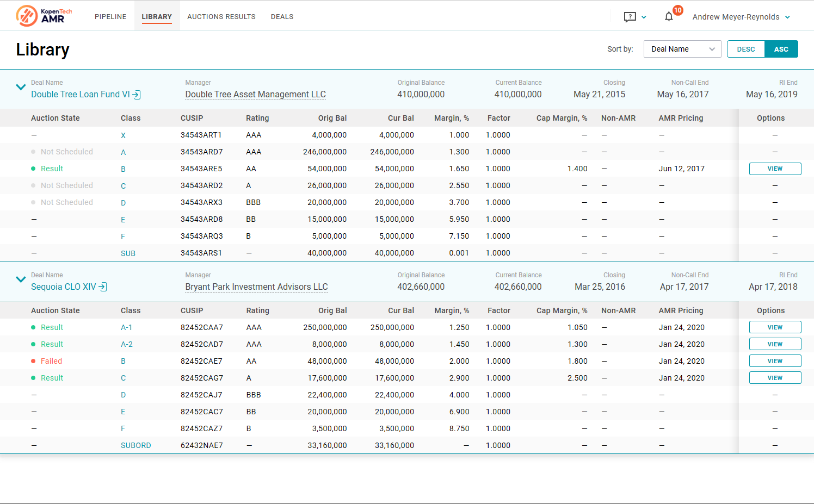Collapse the Double Tree Loan Fund VI section

click(21, 87)
